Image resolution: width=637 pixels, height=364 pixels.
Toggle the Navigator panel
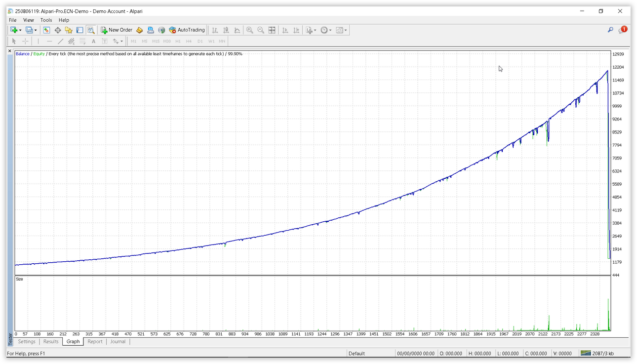69,30
